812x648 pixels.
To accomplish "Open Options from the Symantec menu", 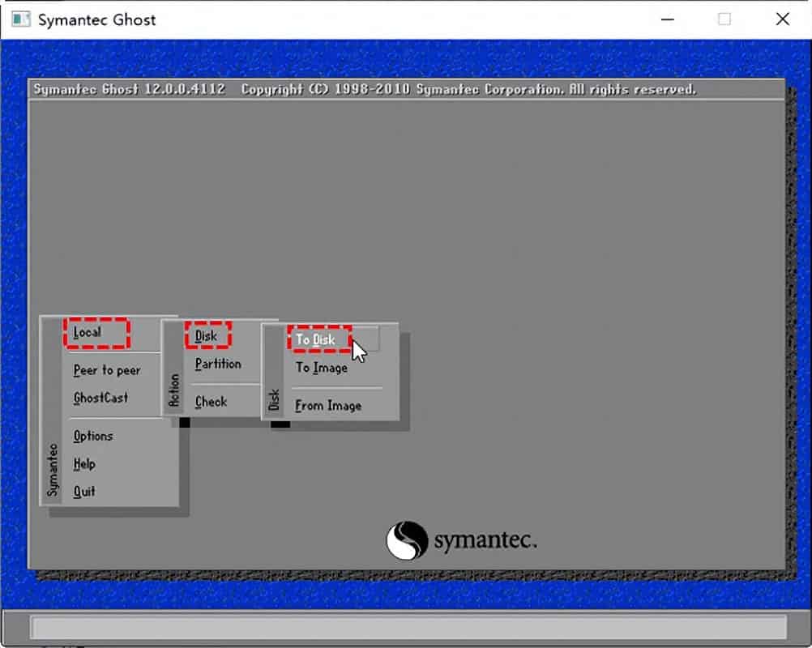I will (93, 436).
